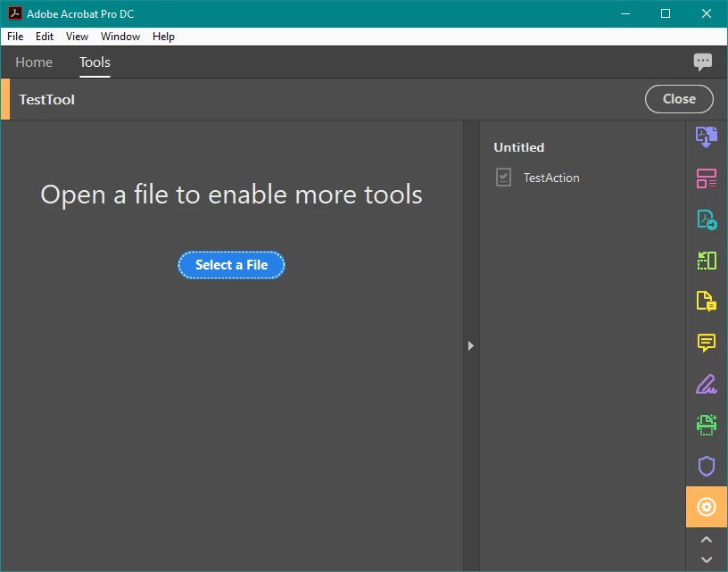
Task: Click the Acrobat logo in title bar
Action: pos(14,13)
